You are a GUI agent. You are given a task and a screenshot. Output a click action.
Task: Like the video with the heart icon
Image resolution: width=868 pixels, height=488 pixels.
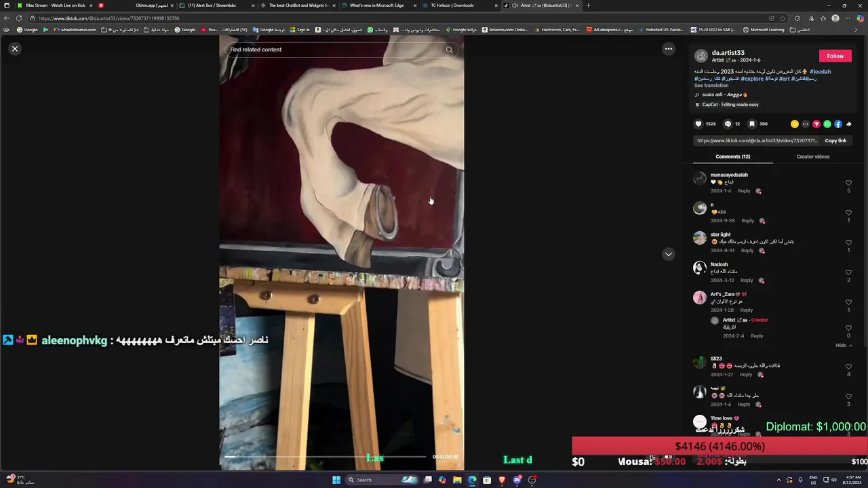[x=698, y=124]
